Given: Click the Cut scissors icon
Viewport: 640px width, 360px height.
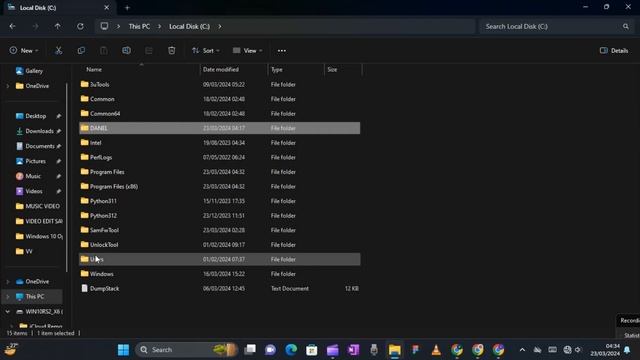Looking at the screenshot, I should pos(58,51).
